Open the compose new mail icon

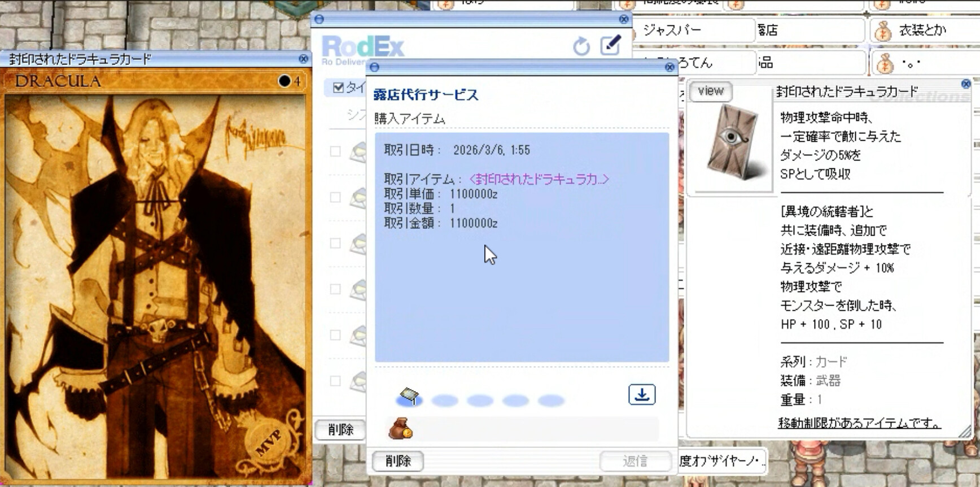(611, 45)
